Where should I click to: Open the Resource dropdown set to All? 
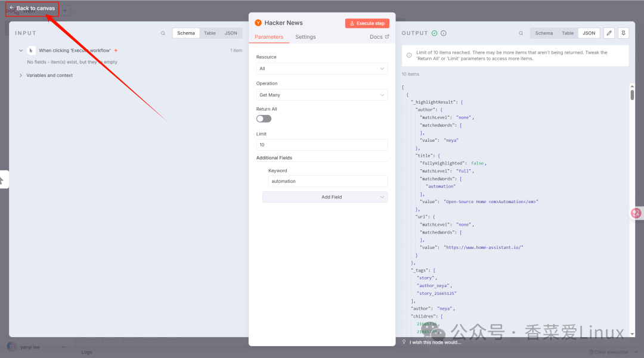click(x=322, y=69)
